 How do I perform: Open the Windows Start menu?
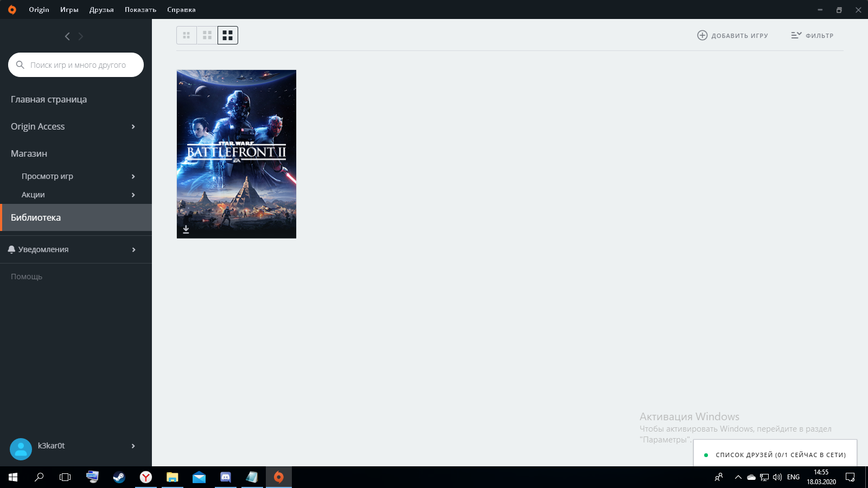[13, 477]
